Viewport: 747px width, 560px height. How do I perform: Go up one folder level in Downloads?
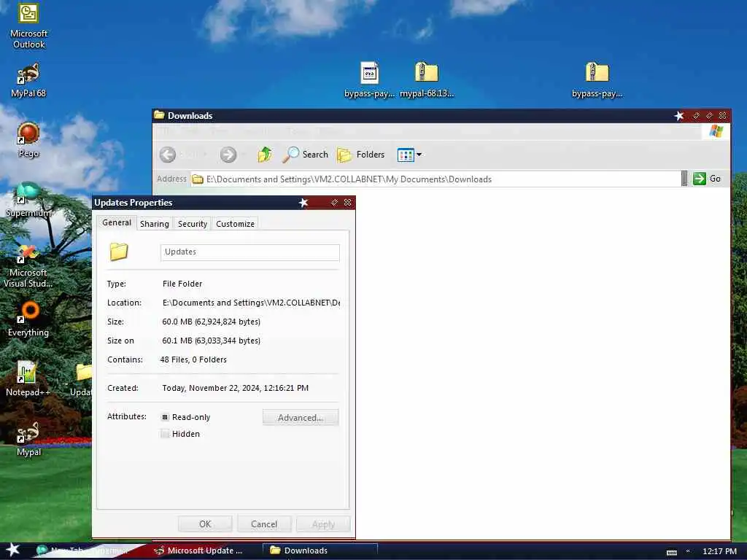[x=265, y=155]
